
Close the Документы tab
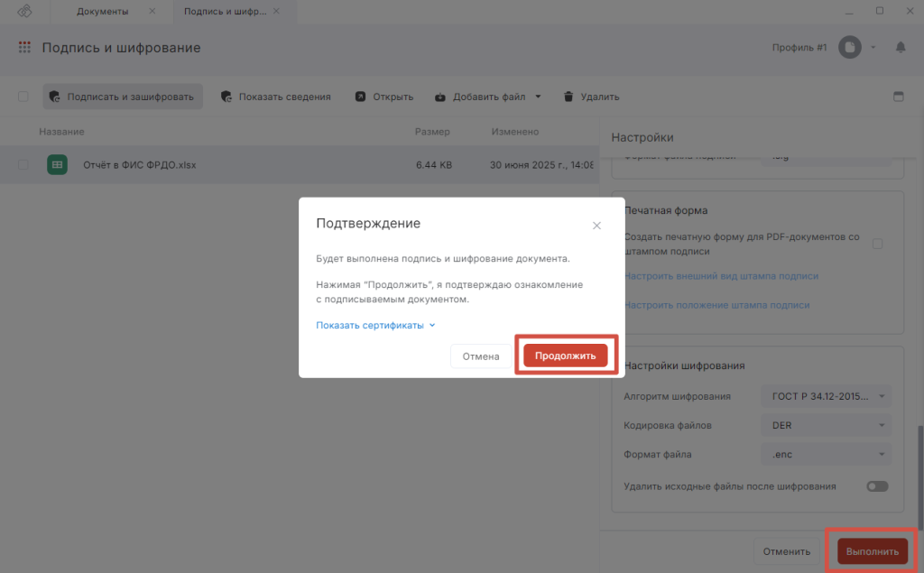tap(152, 11)
